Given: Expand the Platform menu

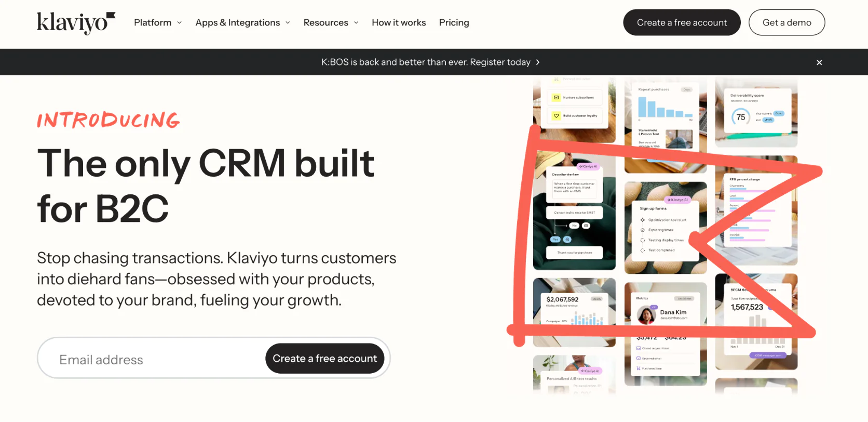Looking at the screenshot, I should pos(158,23).
